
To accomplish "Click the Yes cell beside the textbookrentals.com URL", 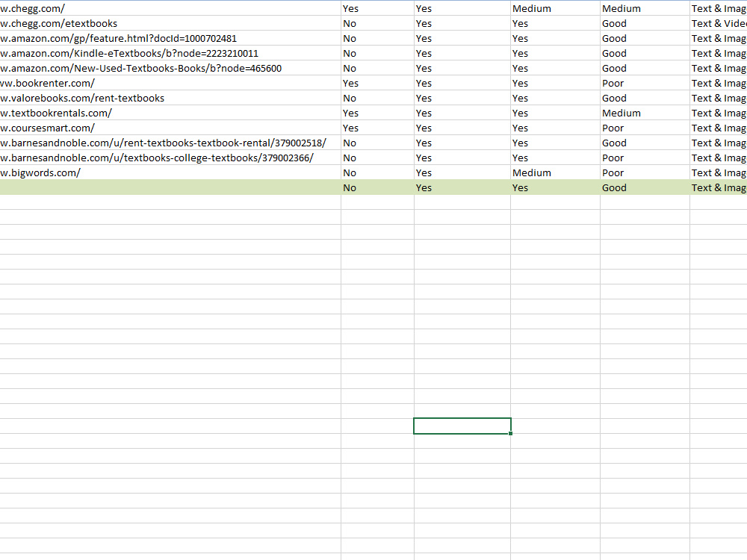I will [x=377, y=113].
